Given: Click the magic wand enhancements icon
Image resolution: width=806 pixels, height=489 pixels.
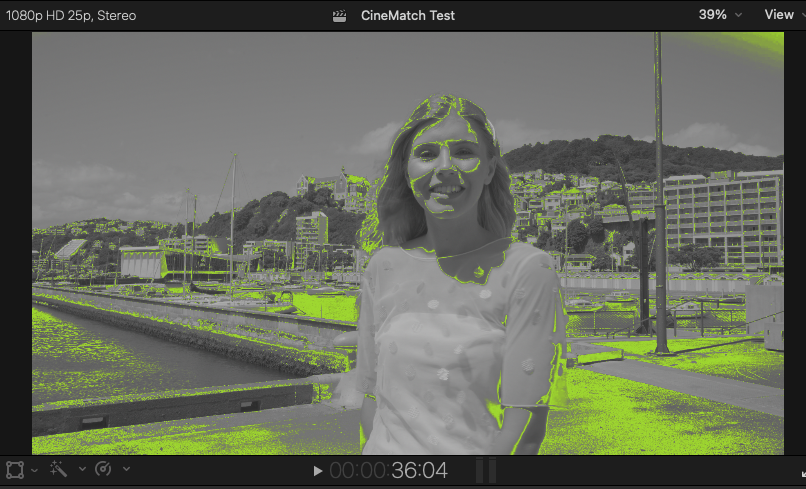Looking at the screenshot, I should (58, 469).
